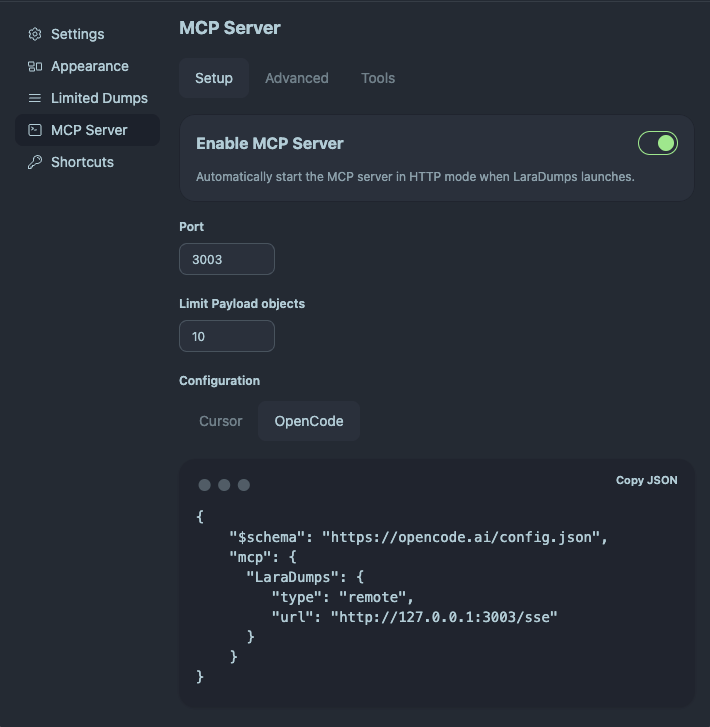The image size is (710, 727).
Task: Click the Limit Payload objects field
Action: (x=227, y=336)
